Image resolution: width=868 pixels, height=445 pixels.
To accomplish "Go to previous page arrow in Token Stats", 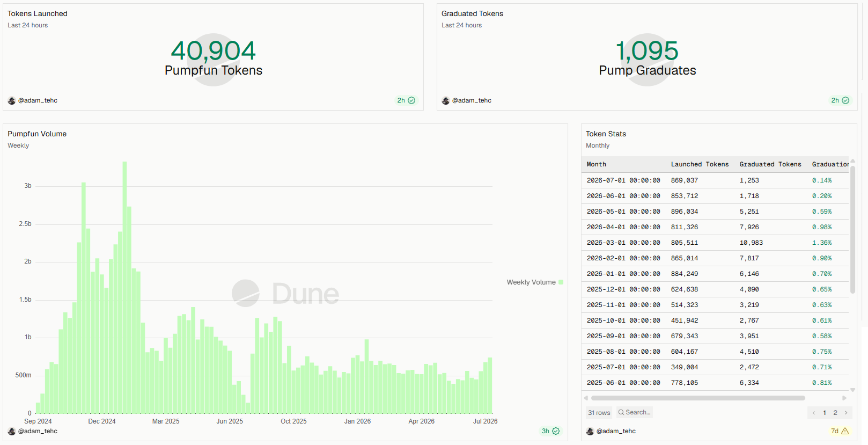I will coord(814,413).
